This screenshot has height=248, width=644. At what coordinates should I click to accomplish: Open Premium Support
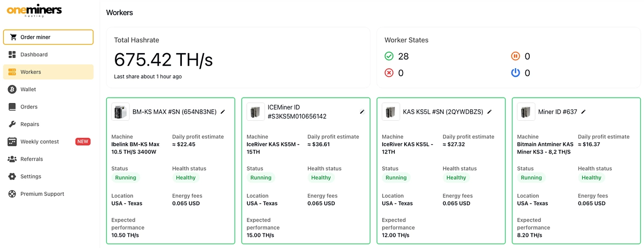click(48, 194)
